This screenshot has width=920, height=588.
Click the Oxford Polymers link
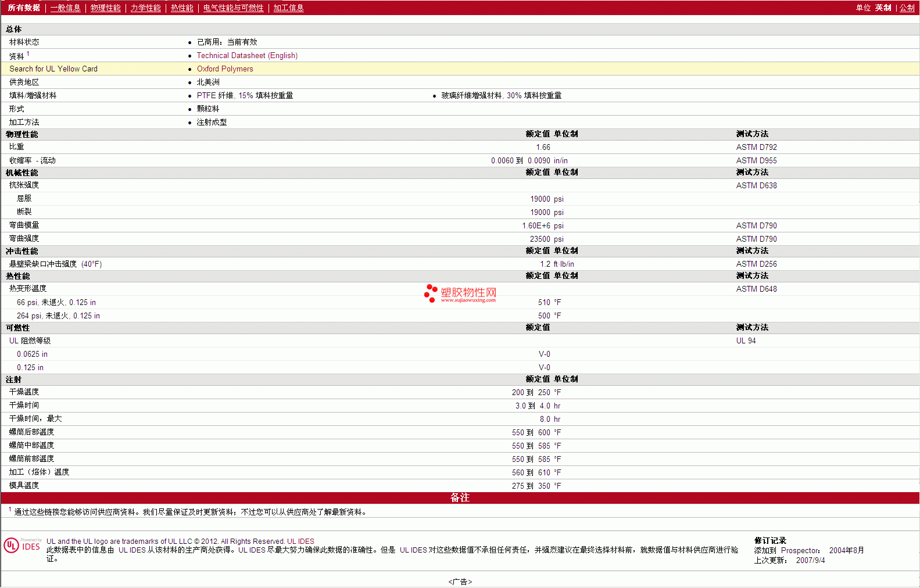(x=225, y=69)
